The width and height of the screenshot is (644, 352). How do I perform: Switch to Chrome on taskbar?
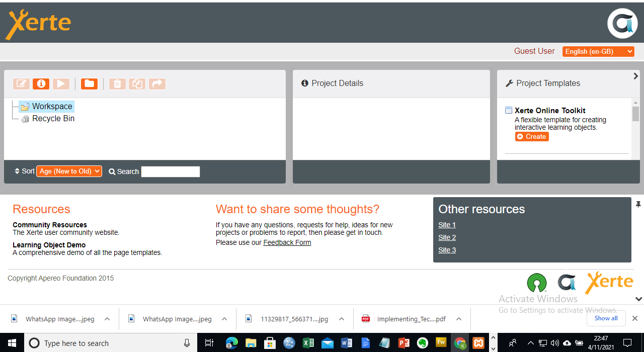pyautogui.click(x=460, y=343)
